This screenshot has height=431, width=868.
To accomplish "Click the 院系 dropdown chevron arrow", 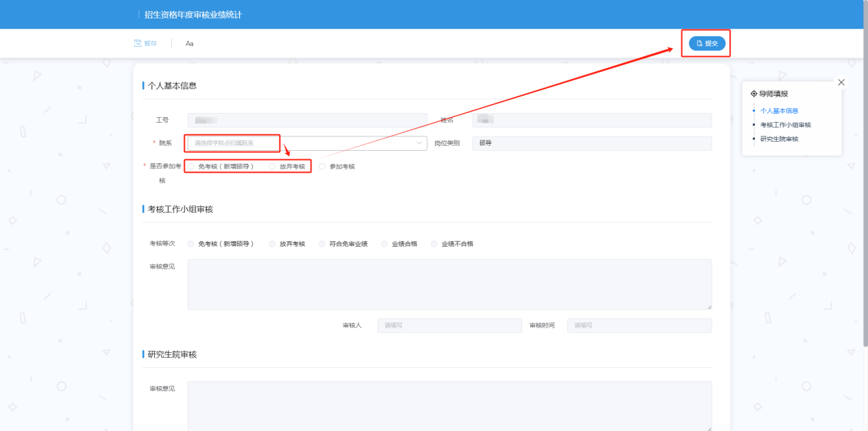I will click(419, 143).
